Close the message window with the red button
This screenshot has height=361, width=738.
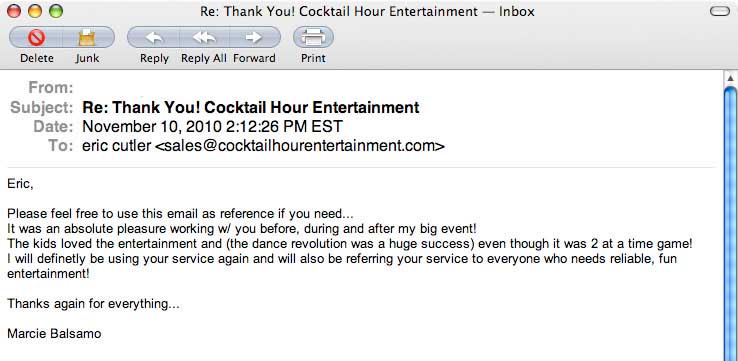click(x=14, y=11)
